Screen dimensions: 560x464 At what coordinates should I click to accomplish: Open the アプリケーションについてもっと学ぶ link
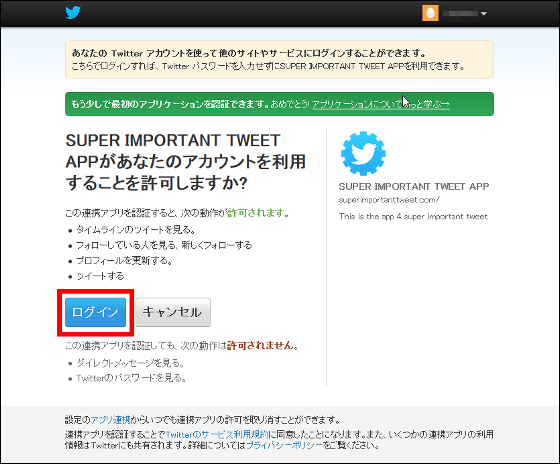coord(381,104)
